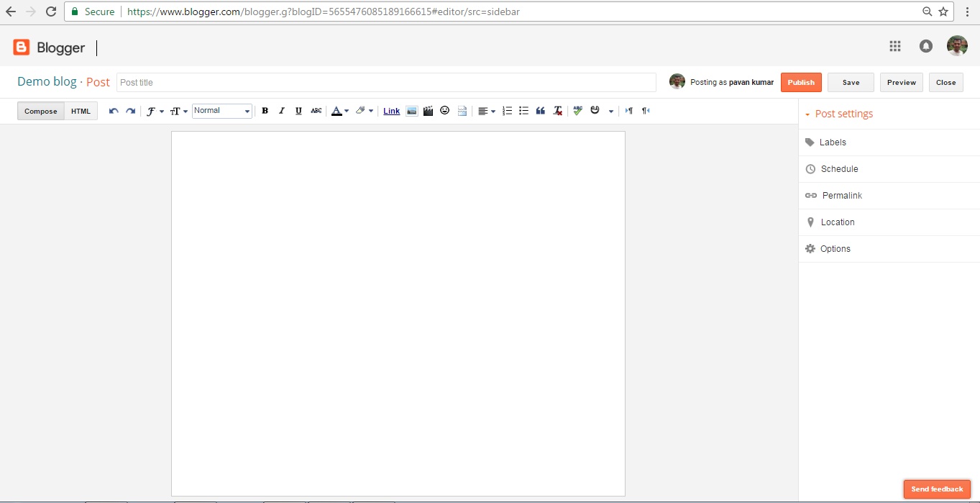This screenshot has width=980, height=503.
Task: Publish the blog post
Action: pyautogui.click(x=801, y=82)
